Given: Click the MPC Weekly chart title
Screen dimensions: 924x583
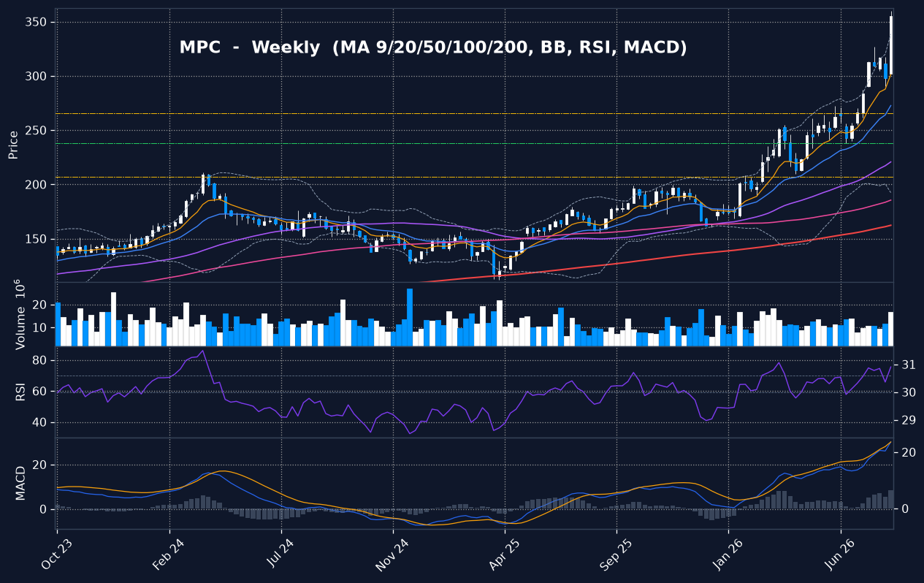Looking at the screenshot, I should coord(433,47).
